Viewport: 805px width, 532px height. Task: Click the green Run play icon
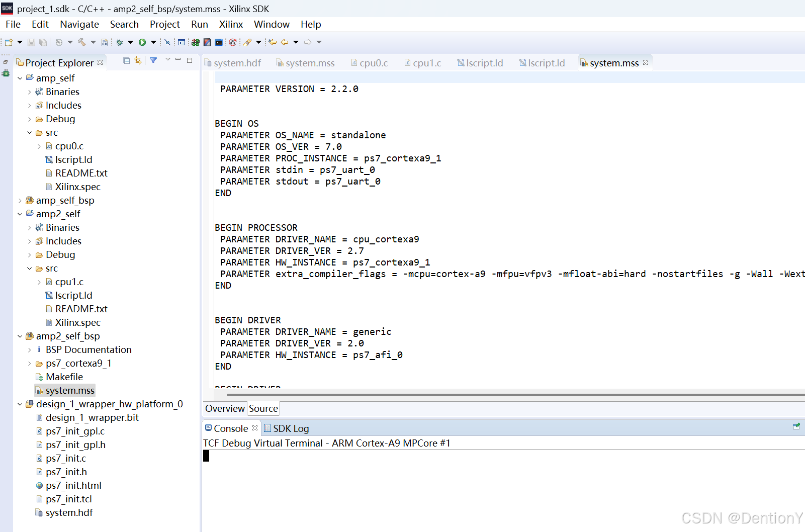coord(142,42)
